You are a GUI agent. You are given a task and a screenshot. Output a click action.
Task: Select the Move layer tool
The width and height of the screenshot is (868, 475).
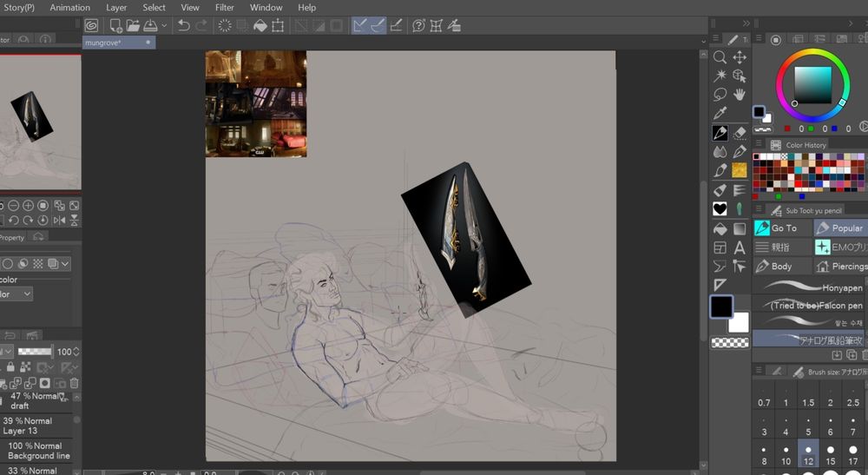740,57
